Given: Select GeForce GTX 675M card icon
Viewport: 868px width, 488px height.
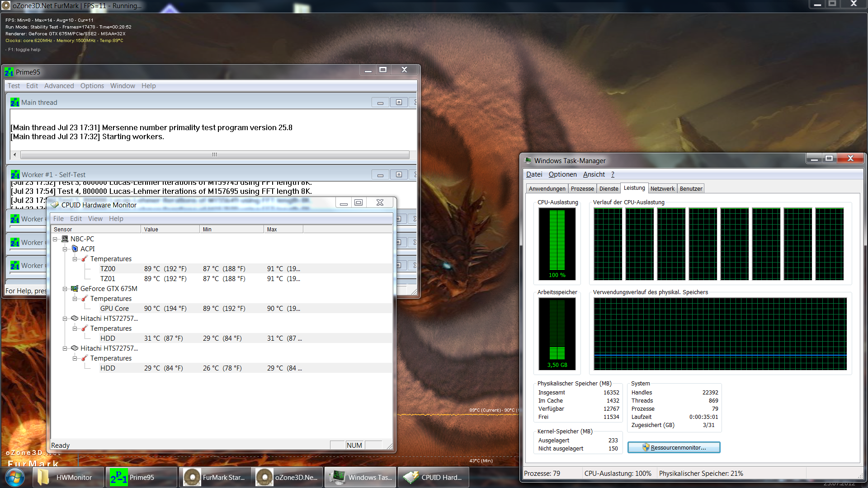Looking at the screenshot, I should [75, 289].
